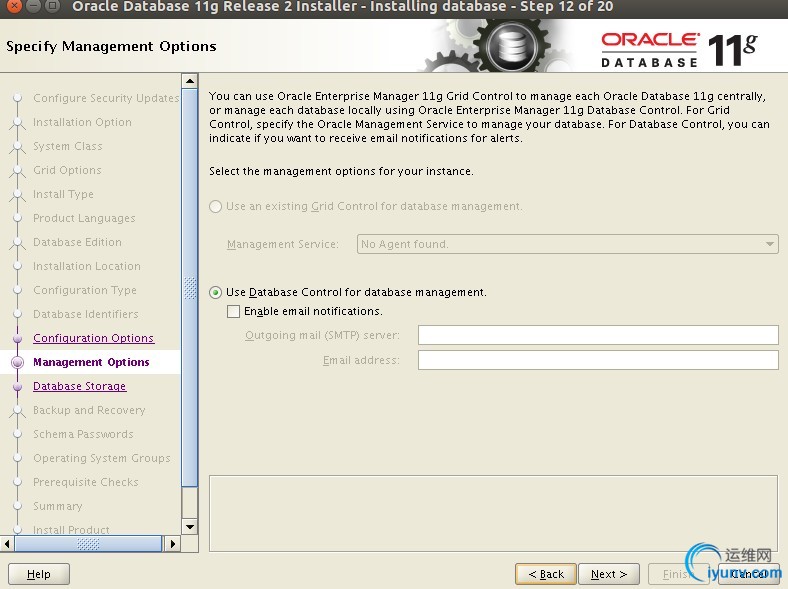The height and width of the screenshot is (589, 788).
Task: Click Installation Option step text
Action: pos(82,122)
